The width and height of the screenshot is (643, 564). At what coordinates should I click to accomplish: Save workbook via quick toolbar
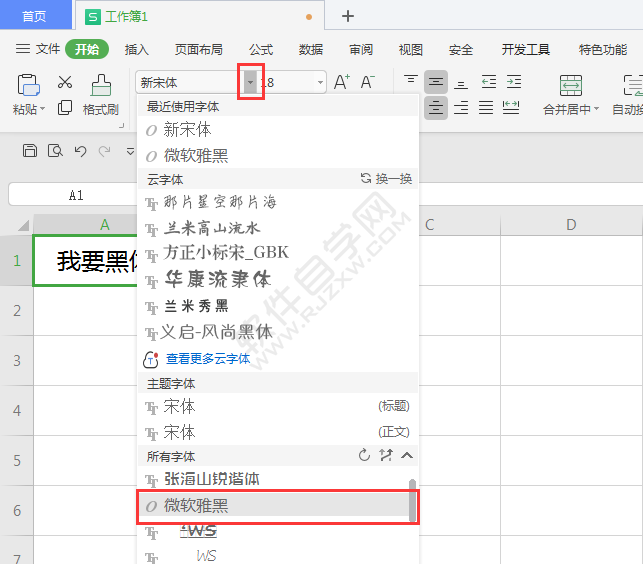coord(30,151)
